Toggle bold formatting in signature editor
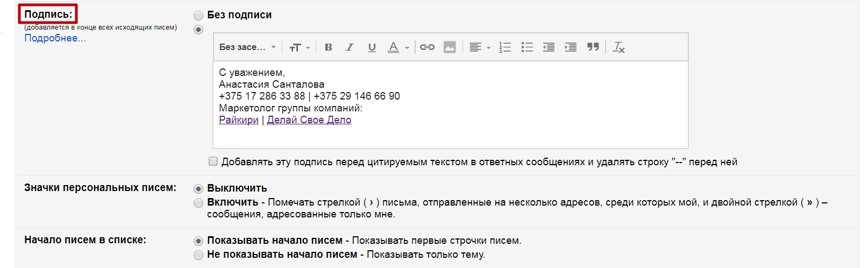Image resolution: width=868 pixels, height=268 pixels. coord(328,47)
